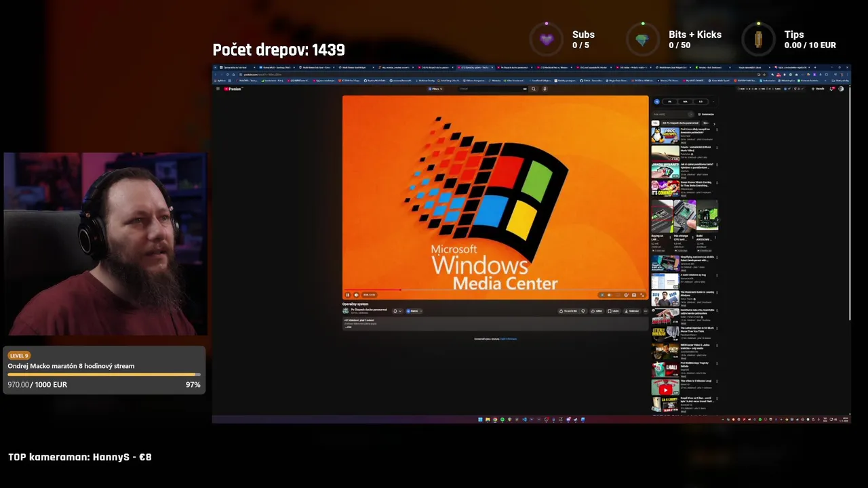This screenshot has width=868, height=488.
Task: Expand the video description with ...více
Action: click(x=349, y=327)
